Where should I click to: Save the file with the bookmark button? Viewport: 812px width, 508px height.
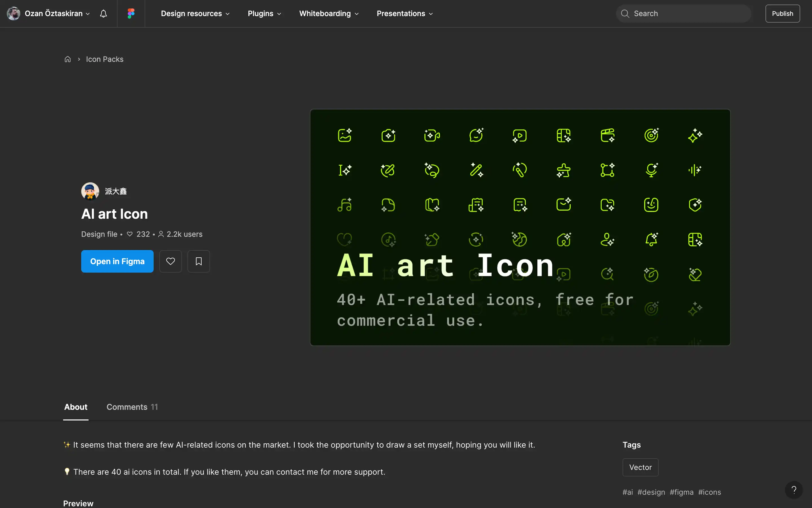[199, 261]
